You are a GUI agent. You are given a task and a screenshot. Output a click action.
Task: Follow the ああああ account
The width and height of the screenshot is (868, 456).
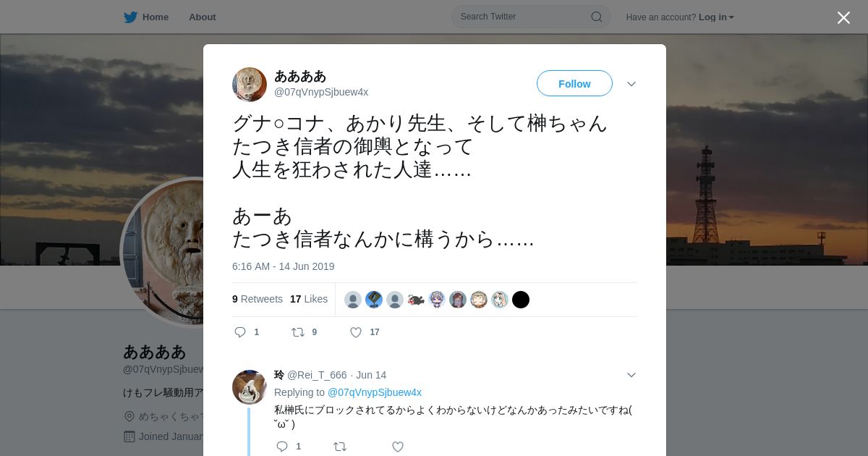[574, 83]
